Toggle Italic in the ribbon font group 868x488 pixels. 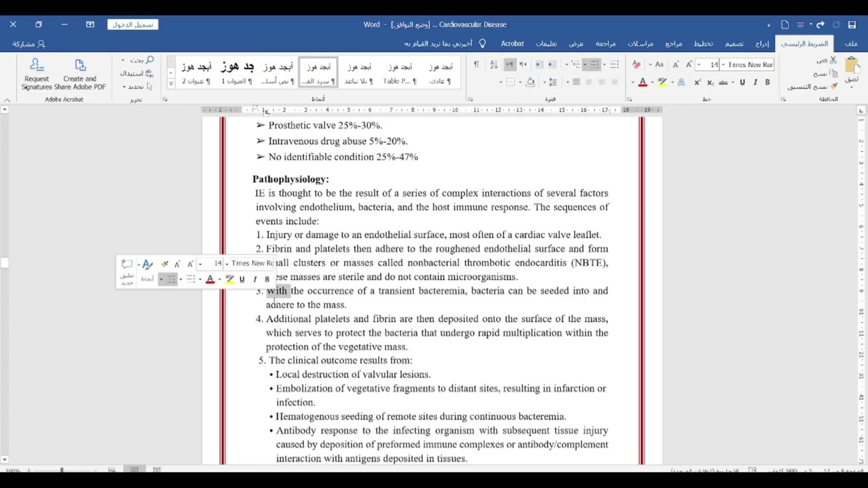(x=755, y=82)
